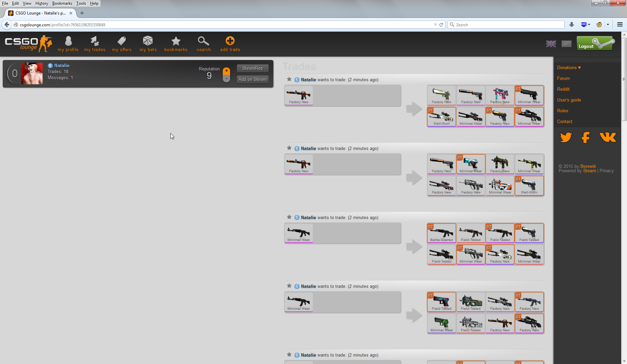Open the Facebook social icon
Screen dimensions: 627x364
[x=586, y=138]
